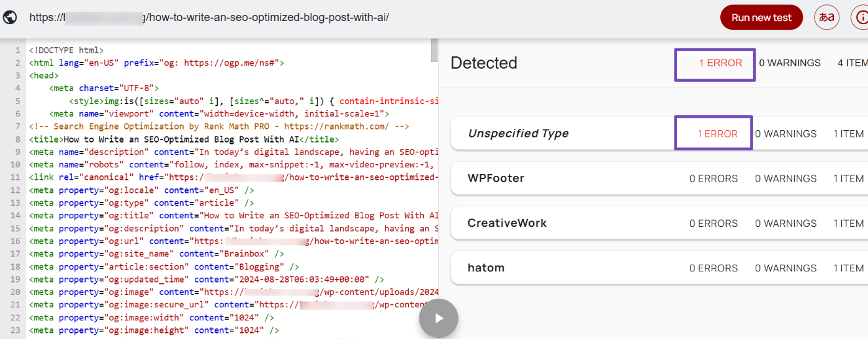868x339 pixels.
Task: Click 1 ITEM in the hatom row
Action: click(848, 268)
